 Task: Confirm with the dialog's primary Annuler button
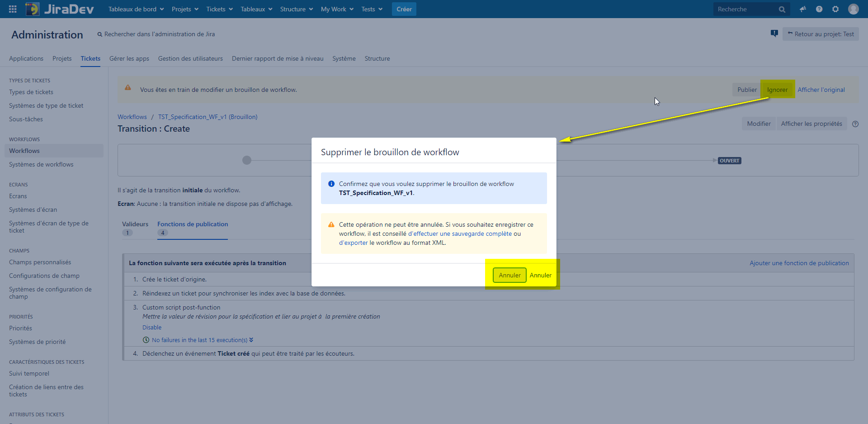(x=509, y=275)
